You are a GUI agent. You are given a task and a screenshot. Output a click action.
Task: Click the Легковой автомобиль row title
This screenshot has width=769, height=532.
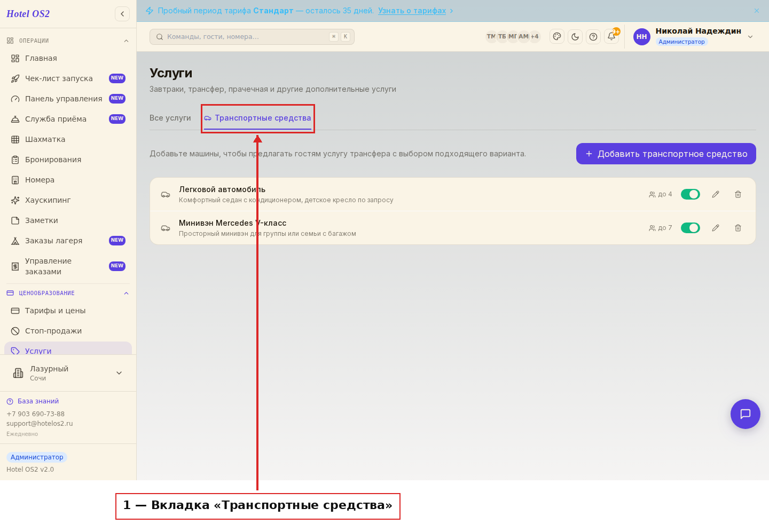[x=222, y=189]
